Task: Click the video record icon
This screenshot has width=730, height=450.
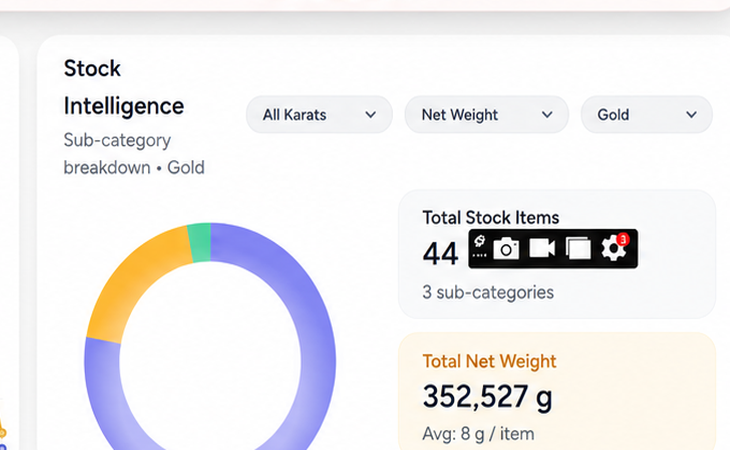Action: (542, 248)
